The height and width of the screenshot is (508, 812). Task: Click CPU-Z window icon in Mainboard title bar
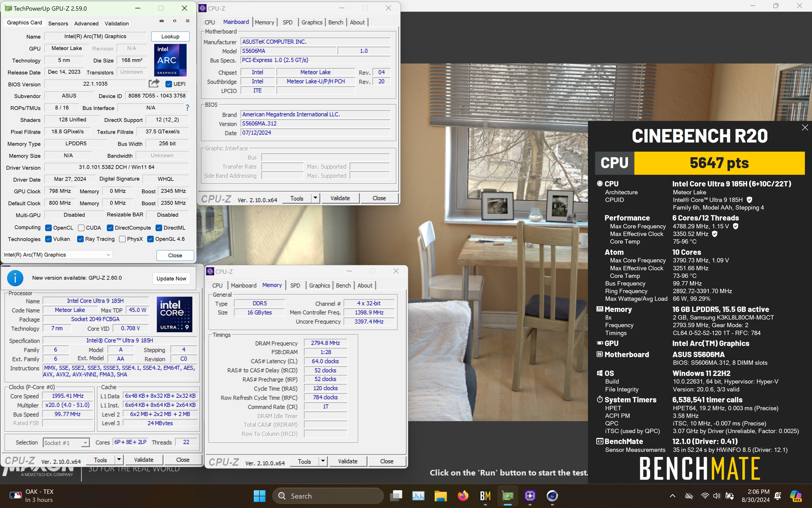[x=203, y=8]
